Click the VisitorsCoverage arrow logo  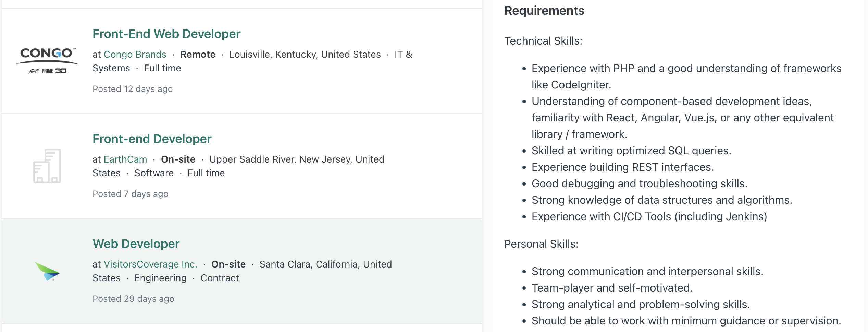(x=47, y=271)
